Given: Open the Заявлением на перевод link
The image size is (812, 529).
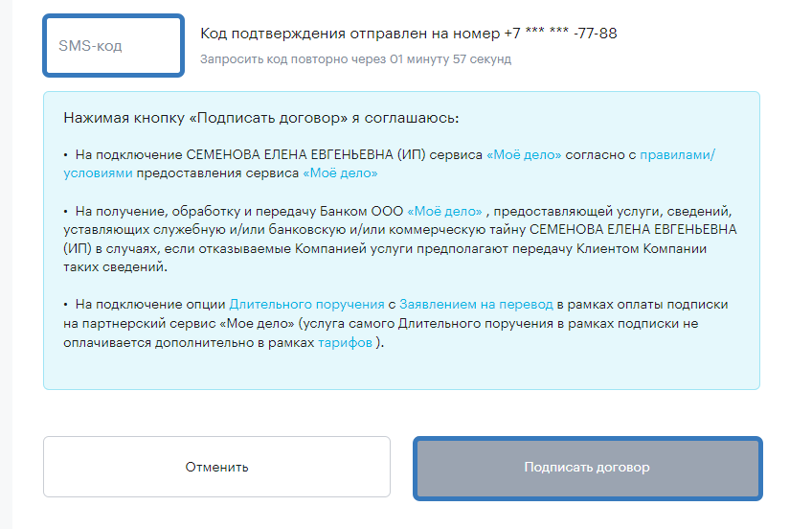Looking at the screenshot, I should (x=476, y=305).
